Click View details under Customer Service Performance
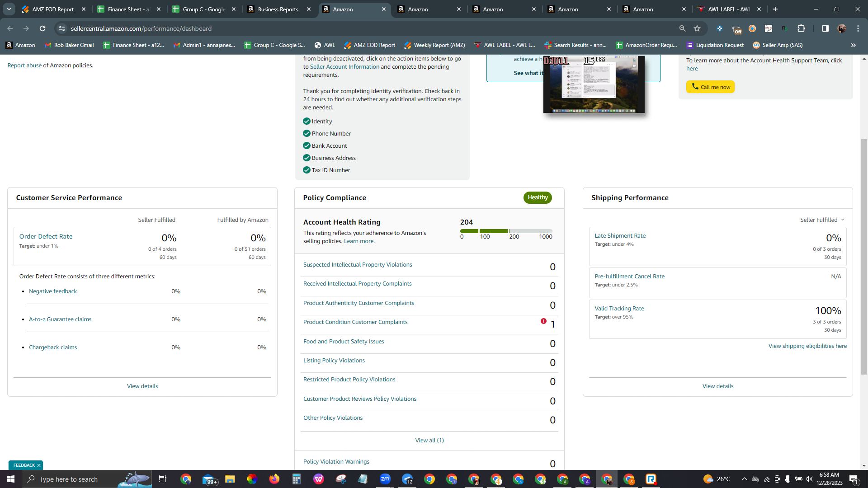 [142, 386]
